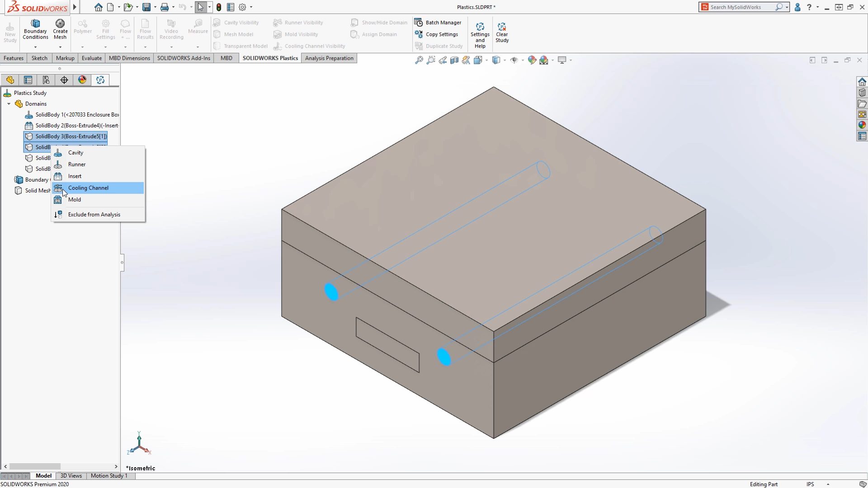Select SolidBody 3(Boss-Extrude5[1]) tree item
868x488 pixels.
[x=66, y=136]
